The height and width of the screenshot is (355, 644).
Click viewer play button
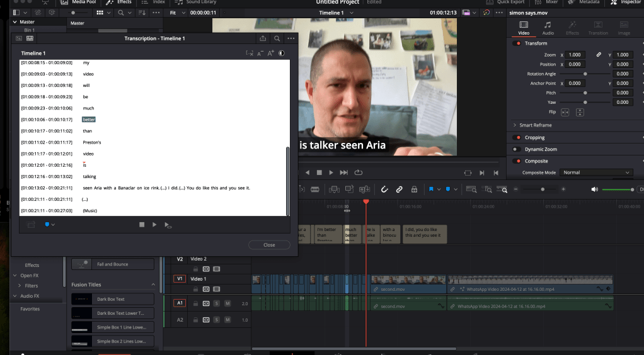331,172
